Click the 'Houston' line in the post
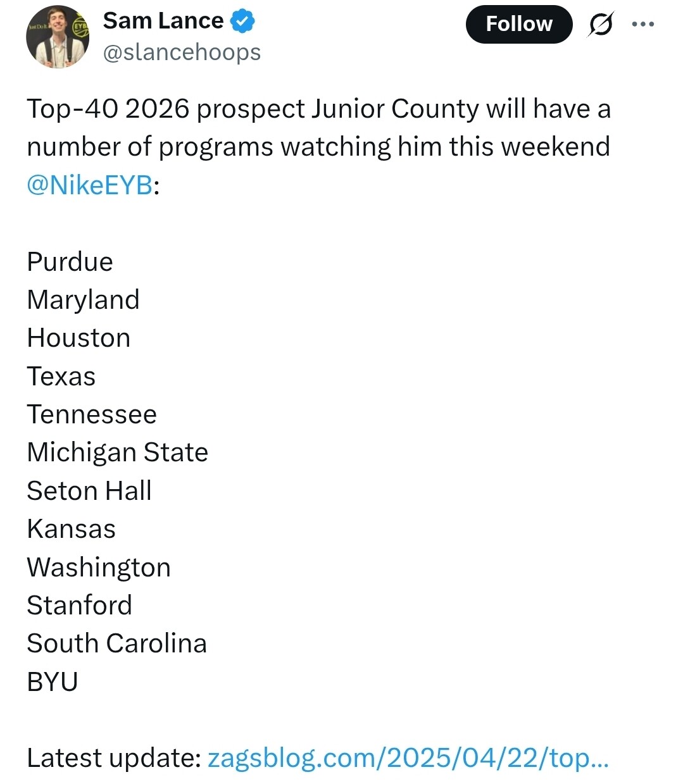 (78, 338)
